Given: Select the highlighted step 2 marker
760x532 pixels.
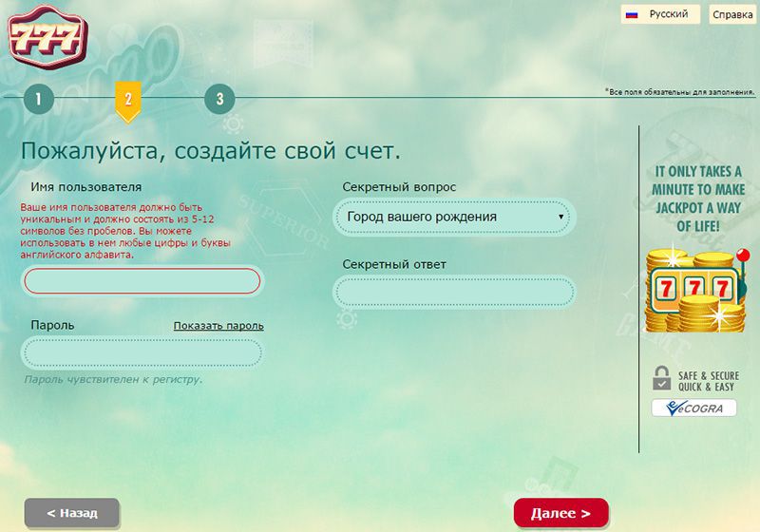Looking at the screenshot, I should coord(128,102).
